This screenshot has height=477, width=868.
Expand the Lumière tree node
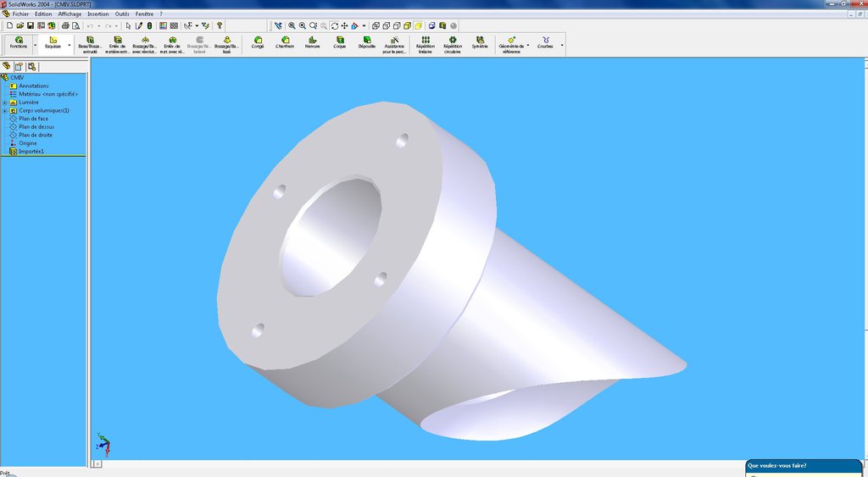tap(4, 103)
